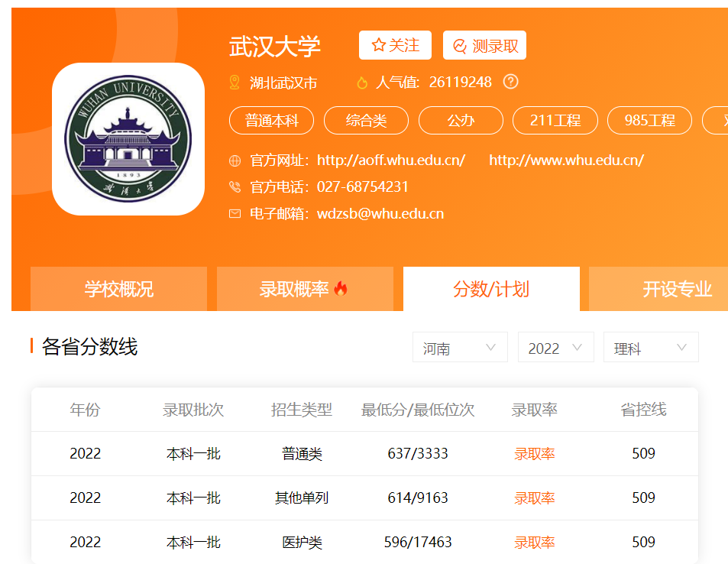Click the star icon on the 关注 button

[378, 45]
